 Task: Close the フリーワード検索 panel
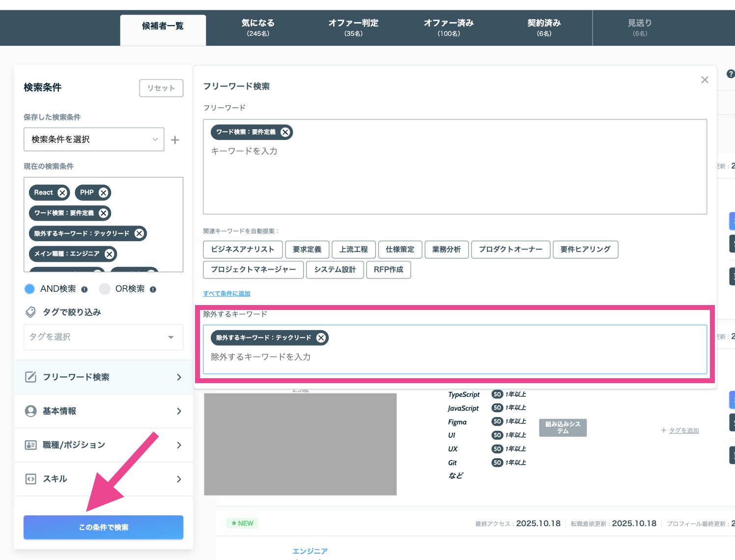coord(705,80)
